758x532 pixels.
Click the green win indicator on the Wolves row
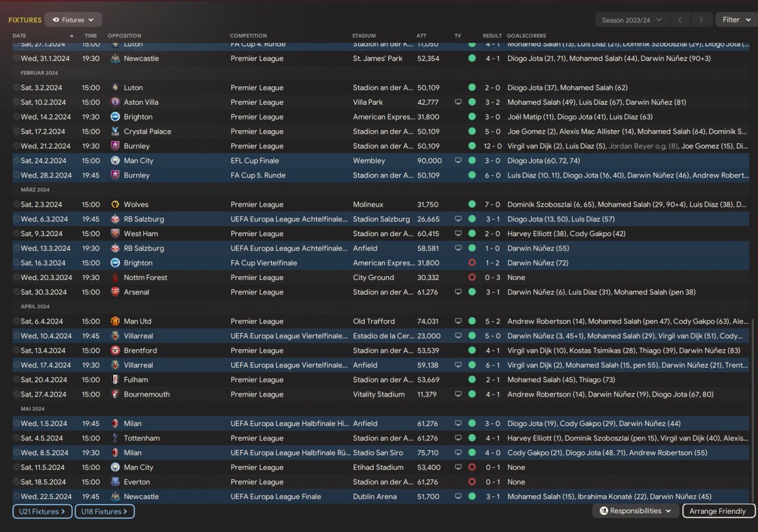(x=472, y=205)
